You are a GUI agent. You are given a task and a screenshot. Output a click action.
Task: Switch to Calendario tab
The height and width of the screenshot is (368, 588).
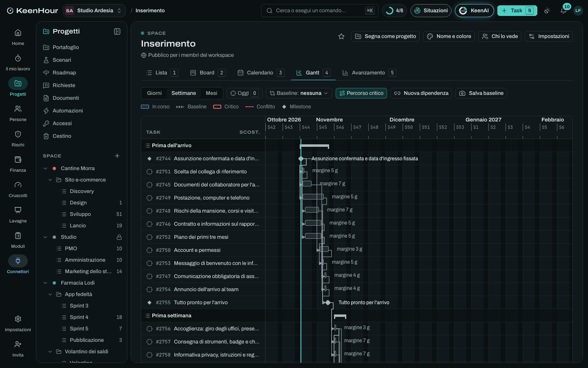click(x=261, y=73)
